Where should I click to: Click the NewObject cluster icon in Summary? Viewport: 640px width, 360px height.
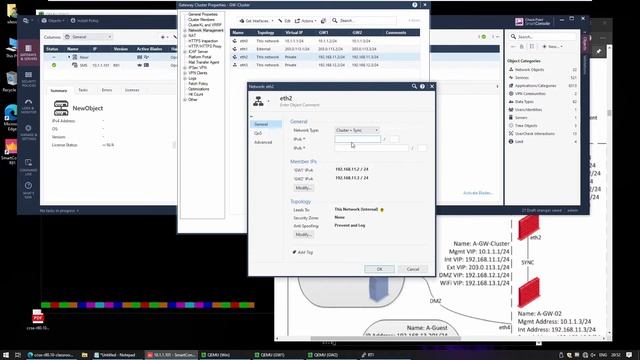click(x=61, y=108)
